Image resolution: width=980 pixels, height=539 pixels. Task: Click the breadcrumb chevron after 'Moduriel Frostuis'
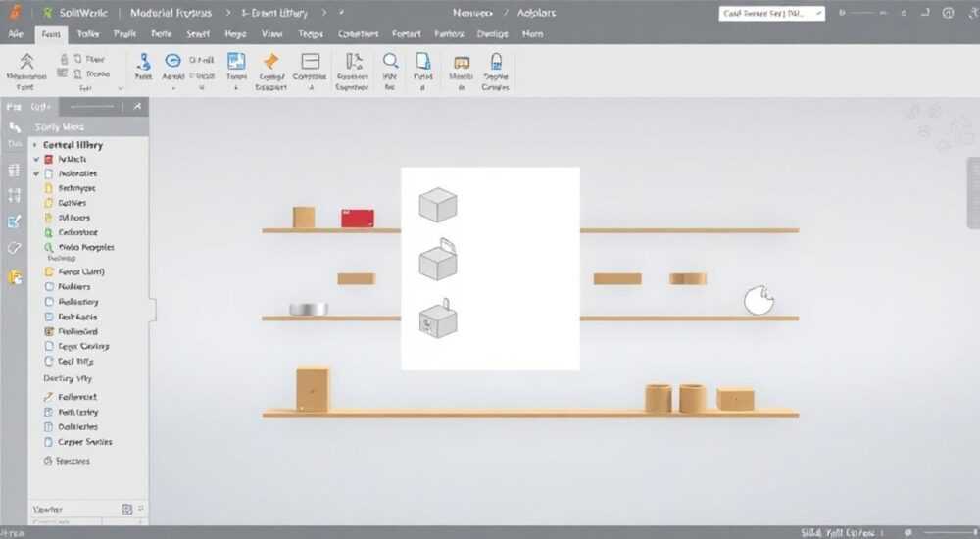228,13
